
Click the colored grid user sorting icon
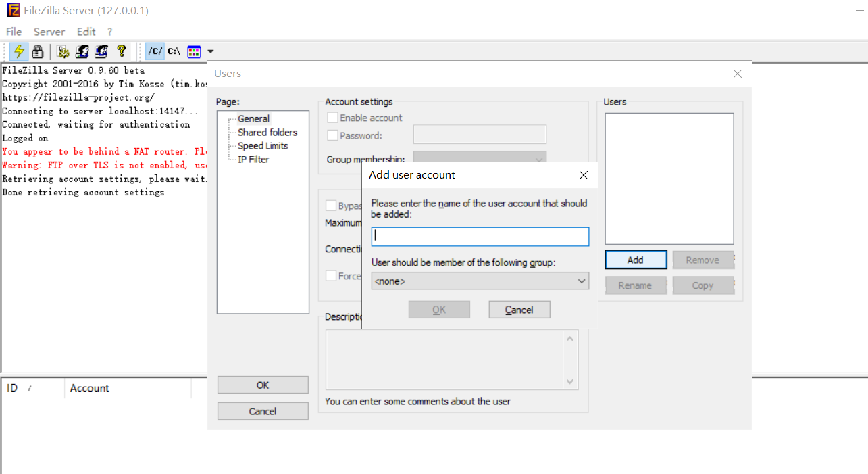pos(195,51)
